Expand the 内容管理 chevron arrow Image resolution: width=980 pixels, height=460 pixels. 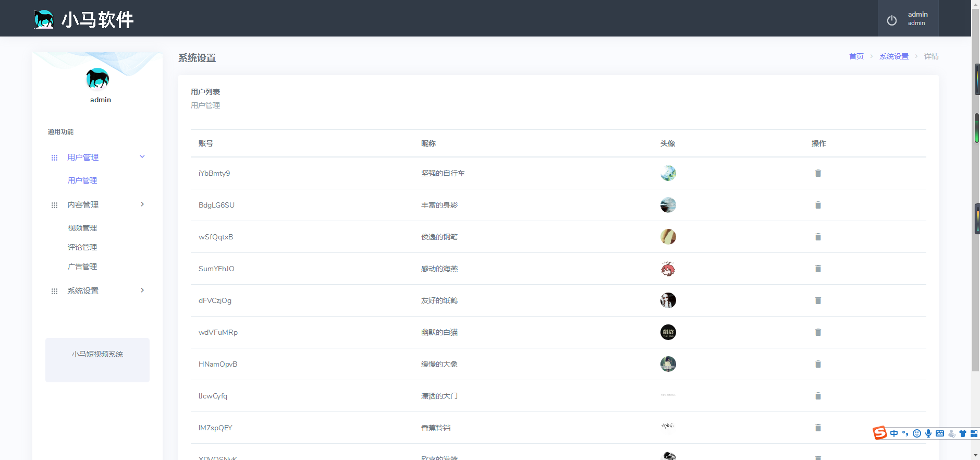(142, 204)
